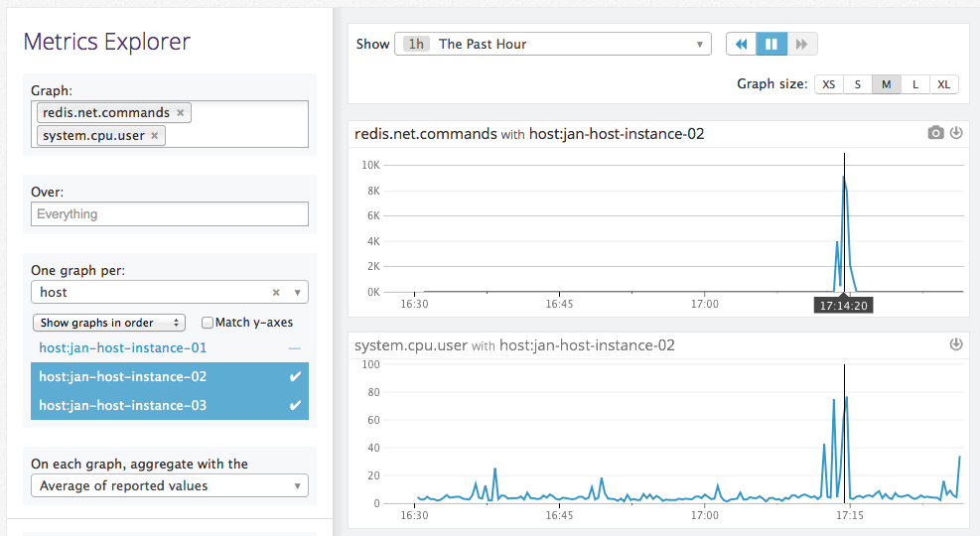Expand the Average of reported values dropdown

pyautogui.click(x=170, y=486)
